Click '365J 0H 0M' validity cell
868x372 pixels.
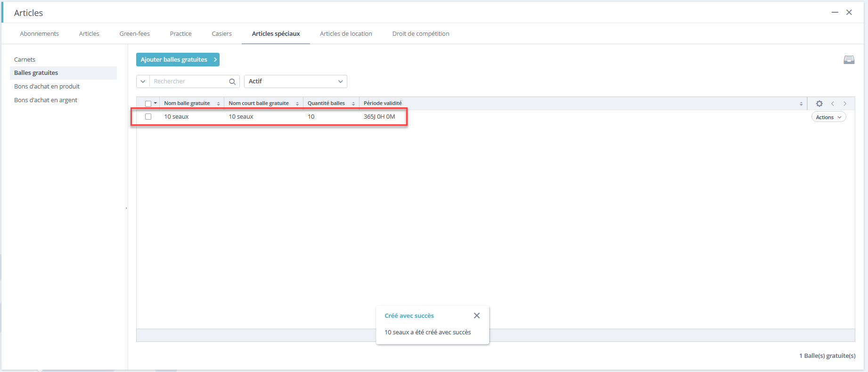[379, 117]
